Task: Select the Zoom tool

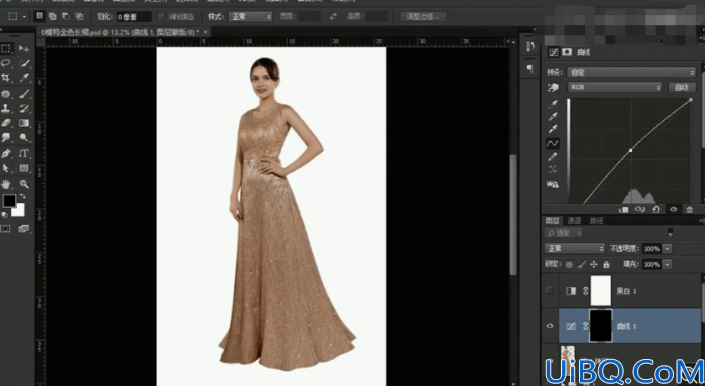Action: click(x=24, y=184)
